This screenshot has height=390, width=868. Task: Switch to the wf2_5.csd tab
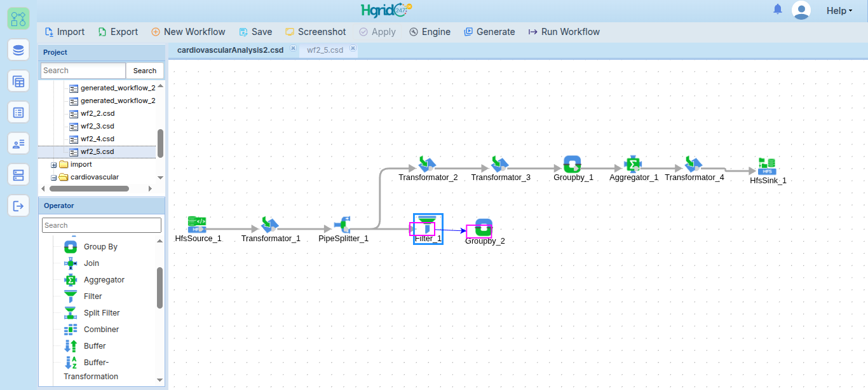tap(325, 50)
